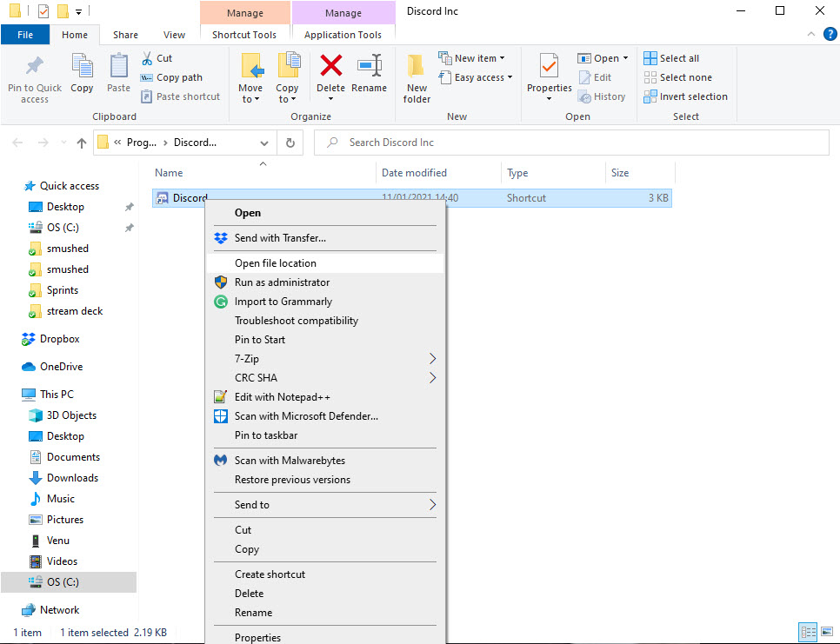This screenshot has height=644, width=840.
Task: Open the File tab
Action: [25, 35]
